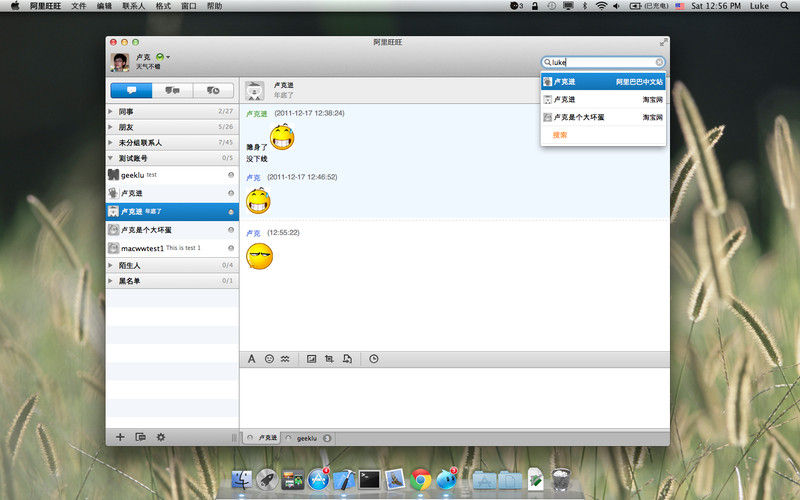Open the 帮助 menu
The width and height of the screenshot is (800, 500).
(214, 6)
